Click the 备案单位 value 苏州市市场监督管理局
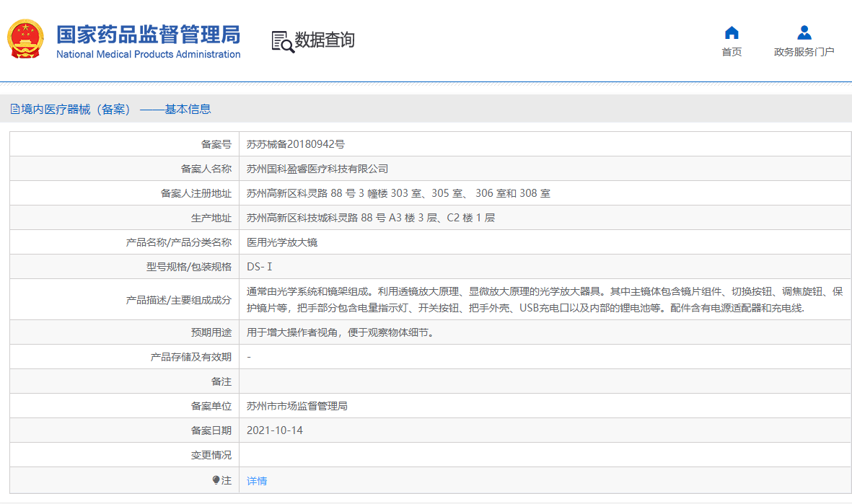This screenshot has width=852, height=504. pyautogui.click(x=297, y=406)
